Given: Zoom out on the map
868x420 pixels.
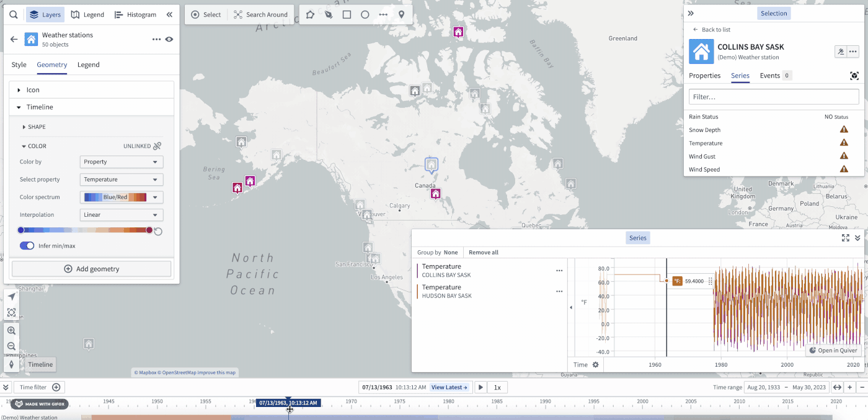Looking at the screenshot, I should pos(11,346).
